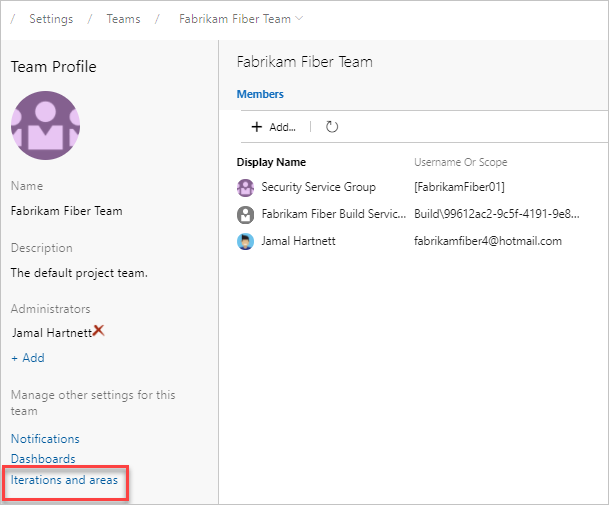Select Security Service Group member name

pyautogui.click(x=318, y=187)
